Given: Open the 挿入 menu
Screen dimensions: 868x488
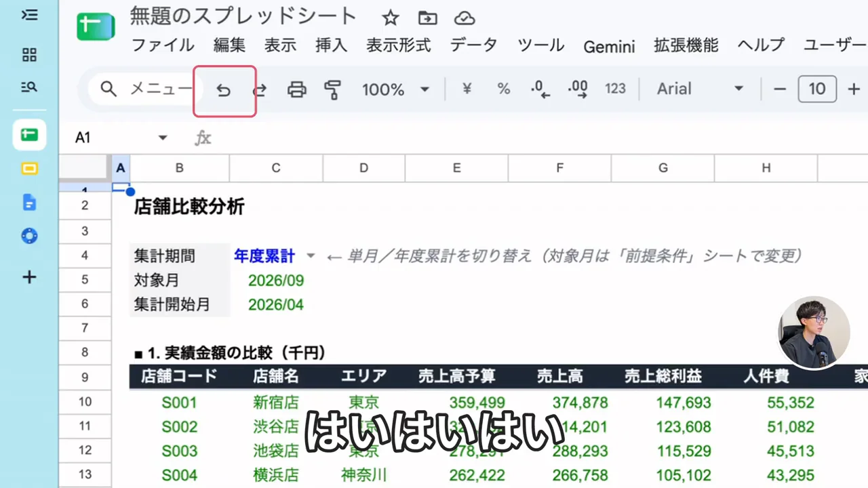Looking at the screenshot, I should (x=331, y=45).
